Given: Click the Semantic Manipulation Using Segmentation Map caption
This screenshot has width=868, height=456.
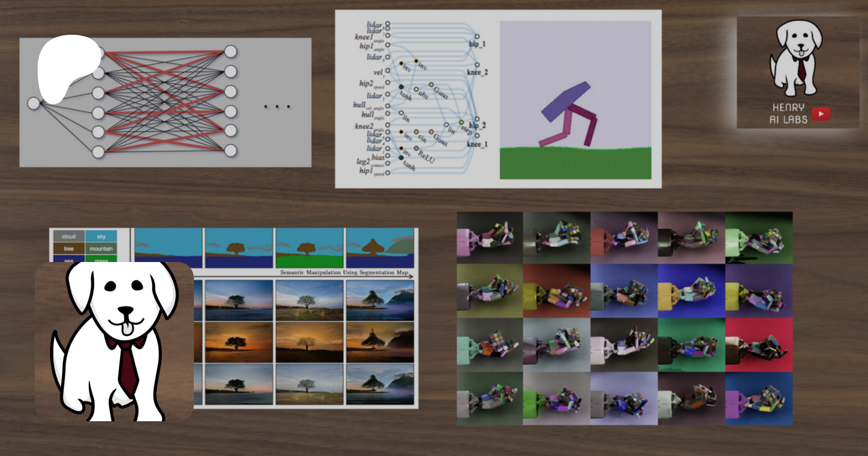Looking at the screenshot, I should point(344,273).
